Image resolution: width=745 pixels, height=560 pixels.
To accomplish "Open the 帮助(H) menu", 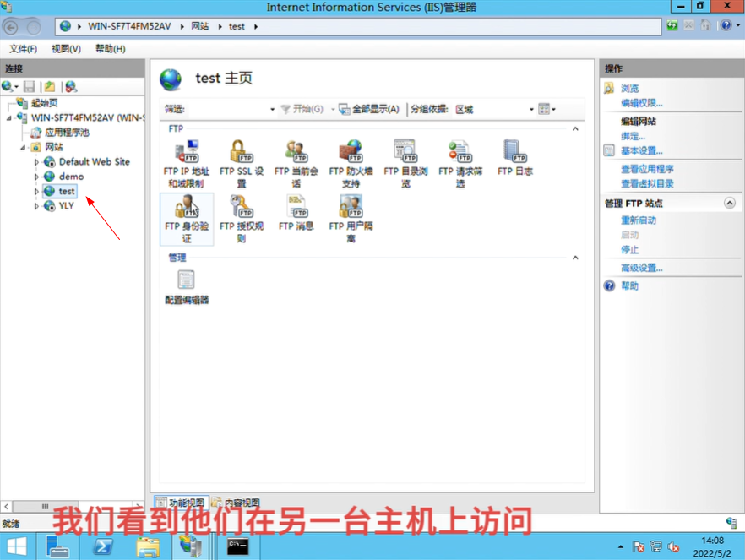I will click(110, 49).
